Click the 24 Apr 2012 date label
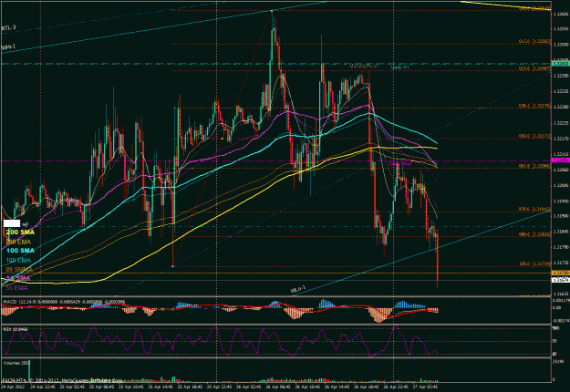Viewport: 570px width, 392px height. (x=11, y=387)
